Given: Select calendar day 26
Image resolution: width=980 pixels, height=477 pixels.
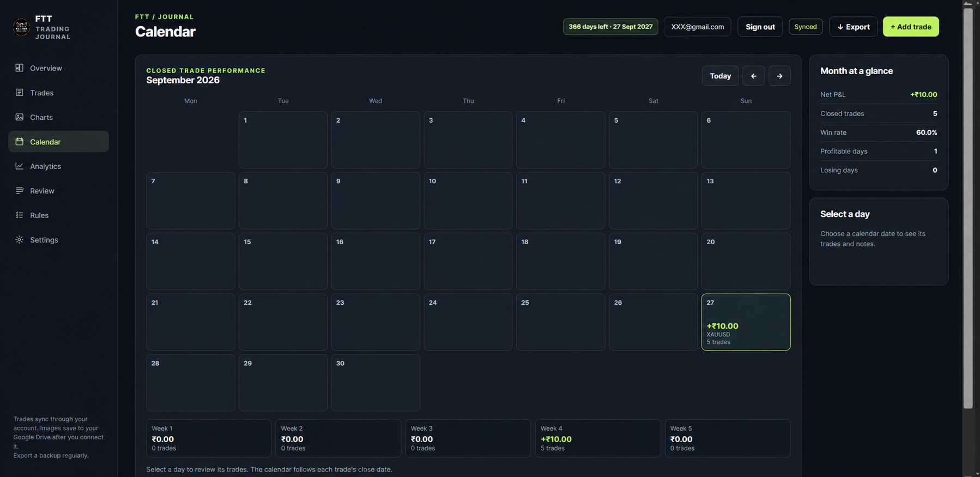Looking at the screenshot, I should click(x=653, y=322).
